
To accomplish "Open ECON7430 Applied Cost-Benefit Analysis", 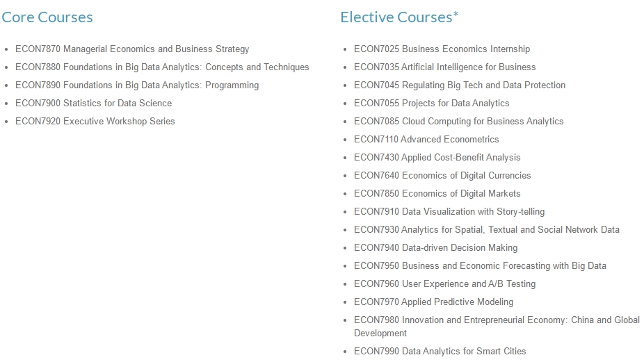I will 437,158.
